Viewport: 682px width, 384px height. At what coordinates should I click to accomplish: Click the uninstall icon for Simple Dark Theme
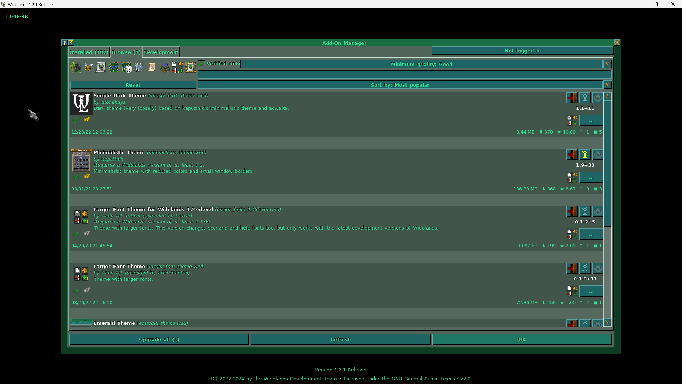[x=572, y=97]
